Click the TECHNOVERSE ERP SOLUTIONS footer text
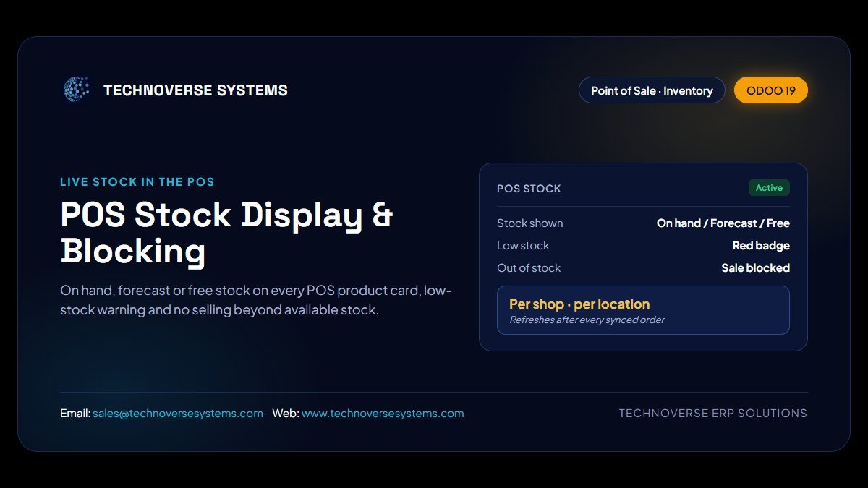The image size is (868, 488). click(713, 414)
